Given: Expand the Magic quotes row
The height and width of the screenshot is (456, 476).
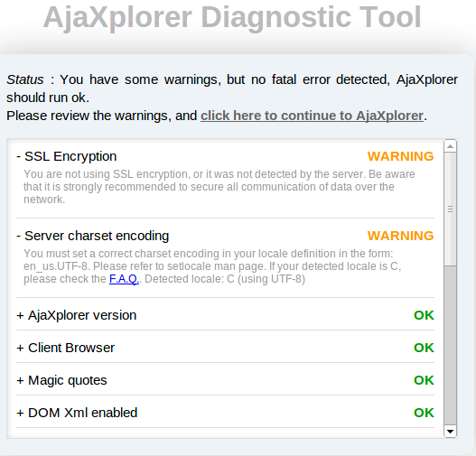Looking at the screenshot, I should coord(61,380).
